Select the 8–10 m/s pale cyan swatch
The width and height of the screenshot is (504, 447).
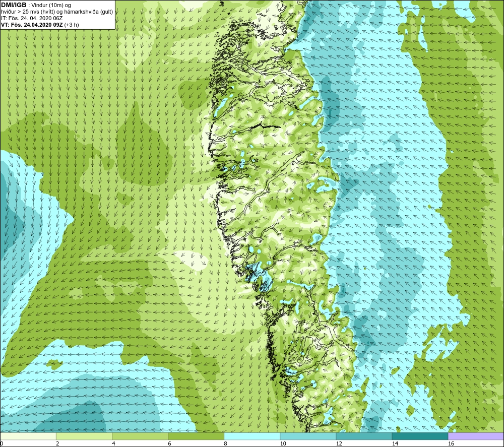pyautogui.click(x=251, y=436)
